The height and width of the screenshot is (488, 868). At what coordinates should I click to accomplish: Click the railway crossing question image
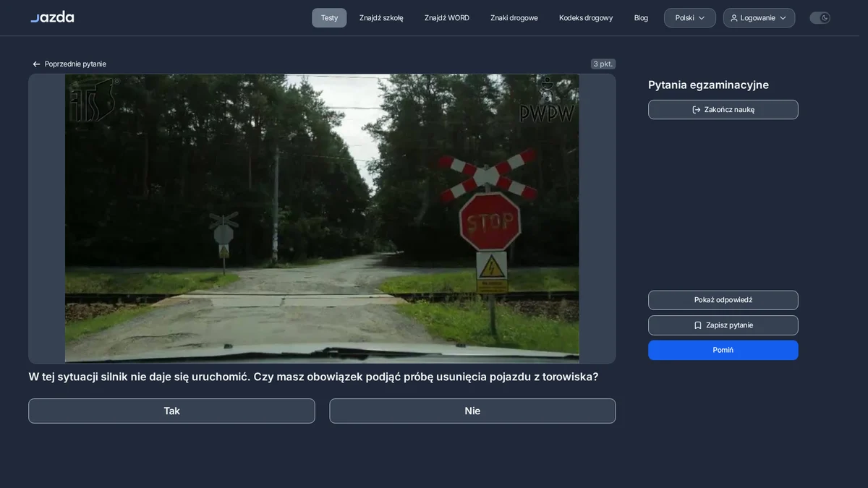click(x=322, y=218)
